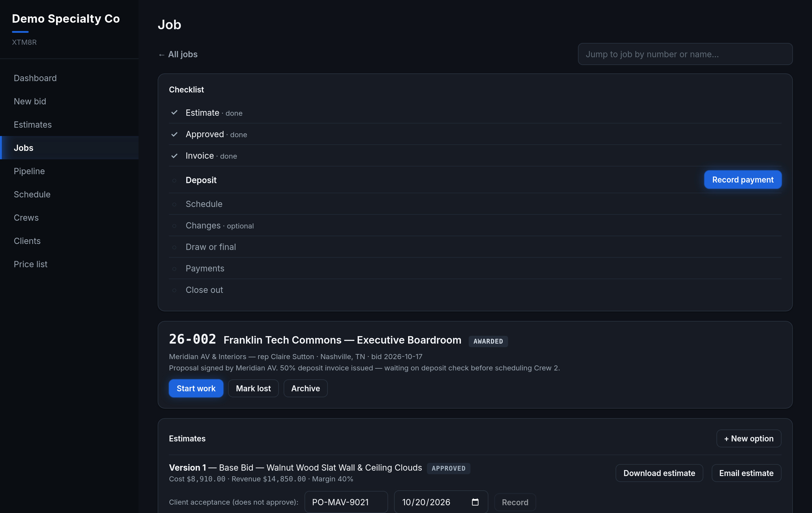This screenshot has height=513, width=812.
Task: Open the date picker calendar icon
Action: point(475,502)
